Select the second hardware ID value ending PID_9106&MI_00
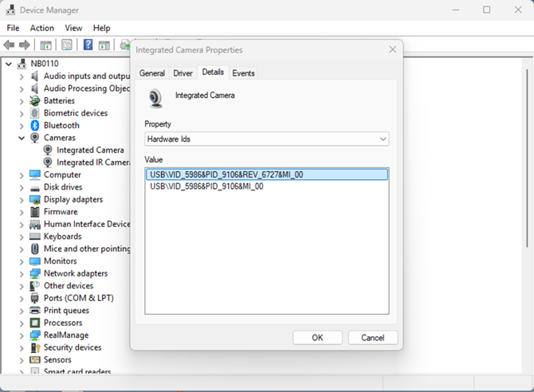The width and height of the screenshot is (534, 392). (206, 186)
